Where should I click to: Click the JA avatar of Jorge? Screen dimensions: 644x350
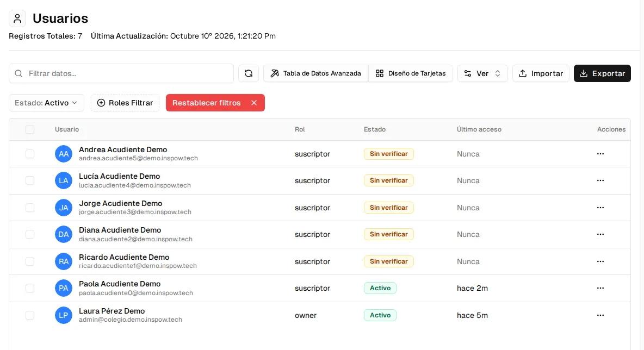pos(64,208)
